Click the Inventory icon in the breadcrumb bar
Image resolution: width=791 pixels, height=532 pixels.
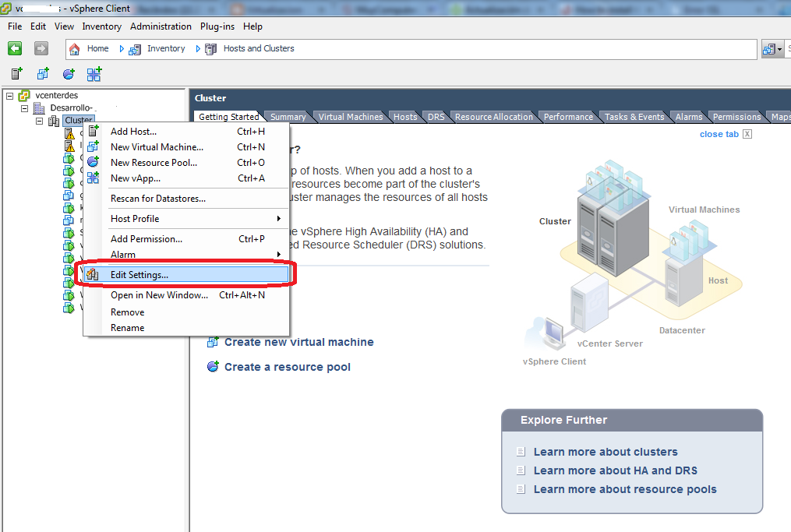click(134, 48)
